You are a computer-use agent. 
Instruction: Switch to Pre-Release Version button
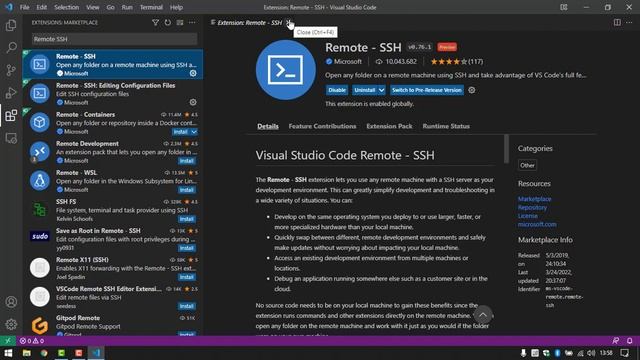click(427, 90)
